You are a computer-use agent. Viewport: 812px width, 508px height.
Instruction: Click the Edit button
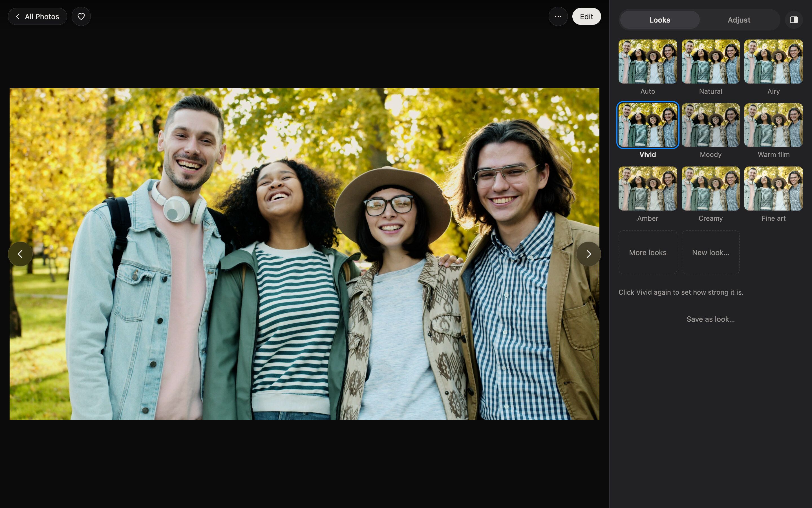click(586, 16)
